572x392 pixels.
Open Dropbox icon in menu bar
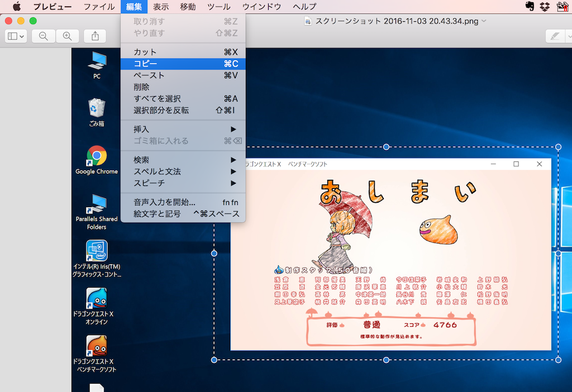pos(545,7)
